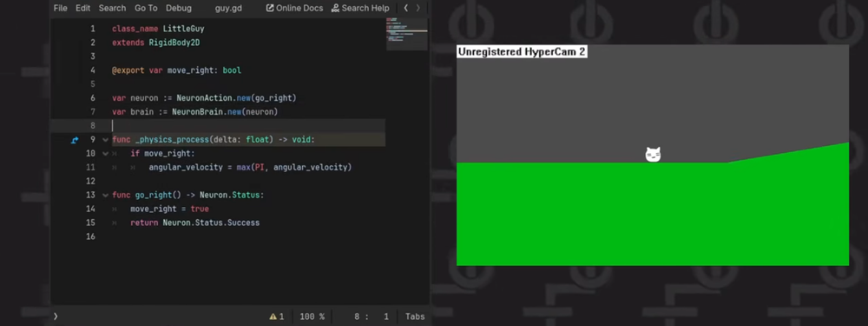The width and height of the screenshot is (868, 326).
Task: Open the Go To menu
Action: tap(146, 9)
